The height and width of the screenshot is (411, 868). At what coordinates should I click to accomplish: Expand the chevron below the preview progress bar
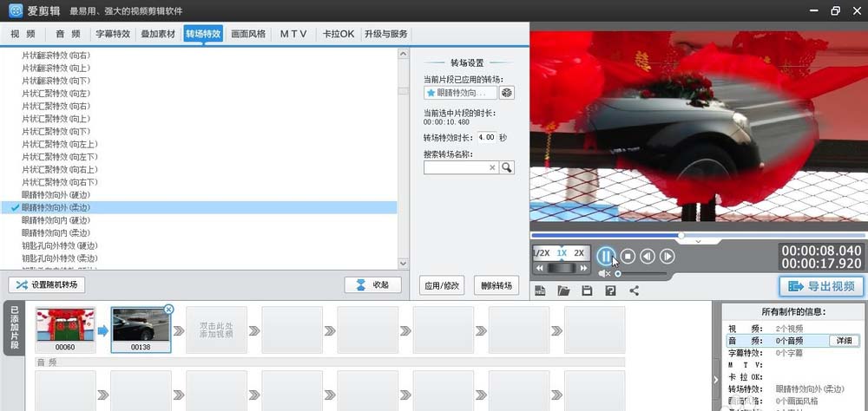pos(698,242)
